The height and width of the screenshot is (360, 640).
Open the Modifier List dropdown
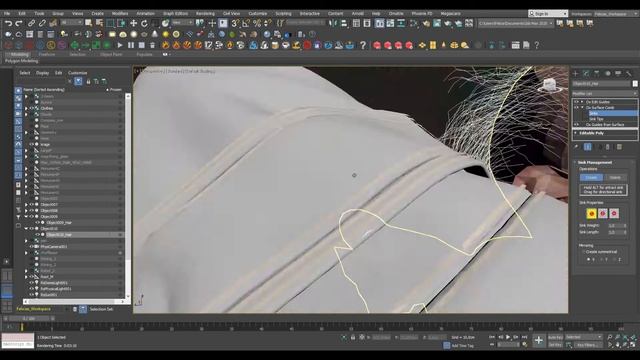(x=605, y=93)
